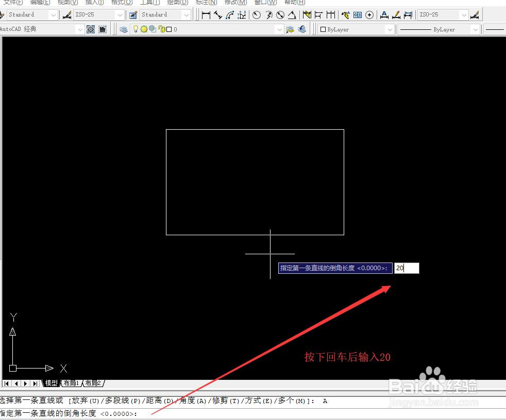Click the ByLayer color swatch square
Viewport: 506px width, 420px height.
tap(323, 29)
